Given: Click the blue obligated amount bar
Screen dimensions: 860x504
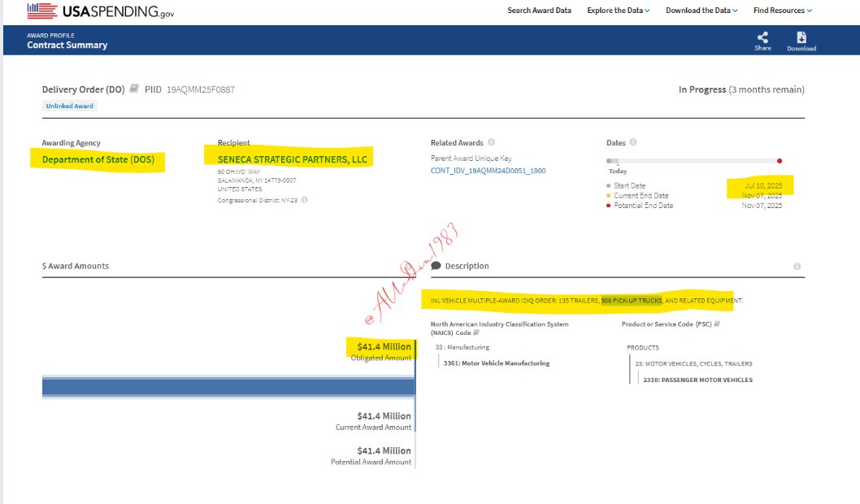Looking at the screenshot, I should (228, 387).
